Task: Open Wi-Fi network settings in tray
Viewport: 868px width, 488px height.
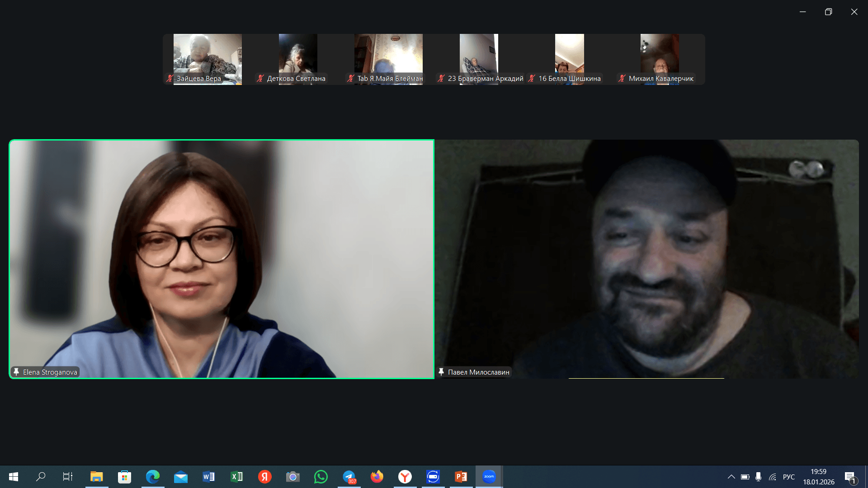Action: coord(772,477)
